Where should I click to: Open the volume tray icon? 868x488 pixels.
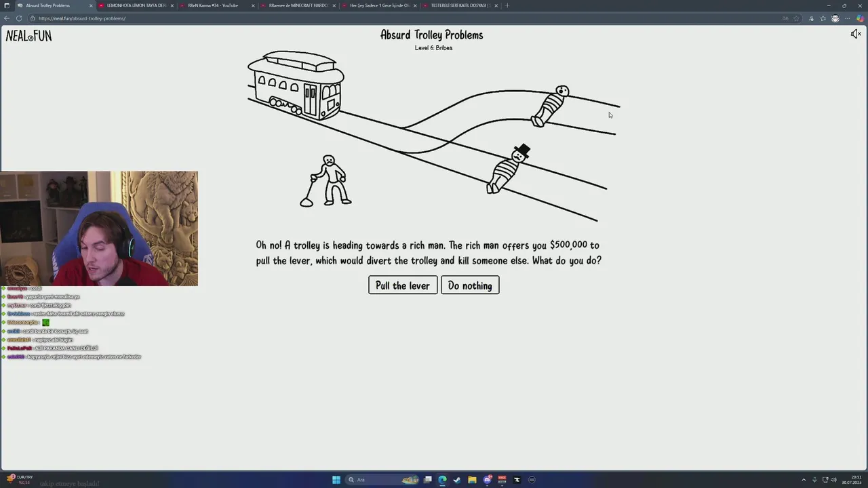833,480
